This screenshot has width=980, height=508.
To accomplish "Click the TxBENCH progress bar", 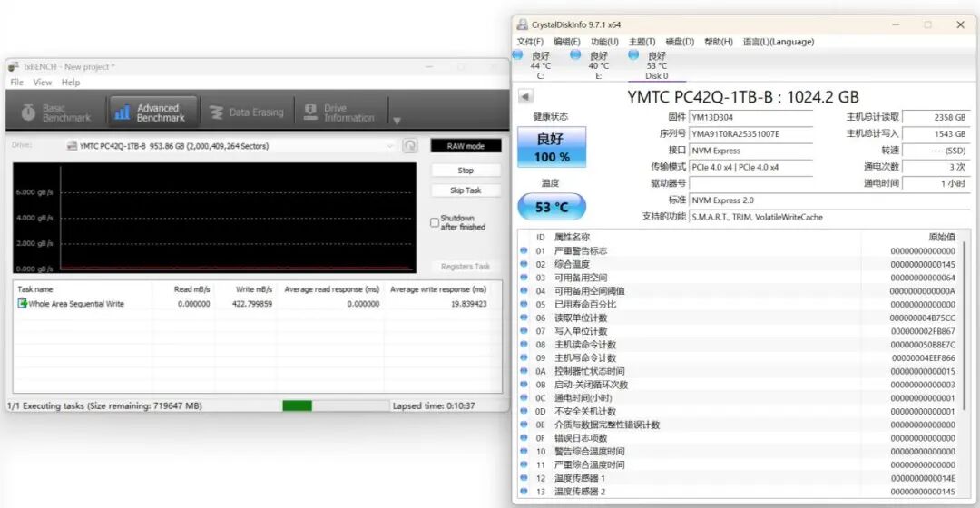I will point(335,405).
